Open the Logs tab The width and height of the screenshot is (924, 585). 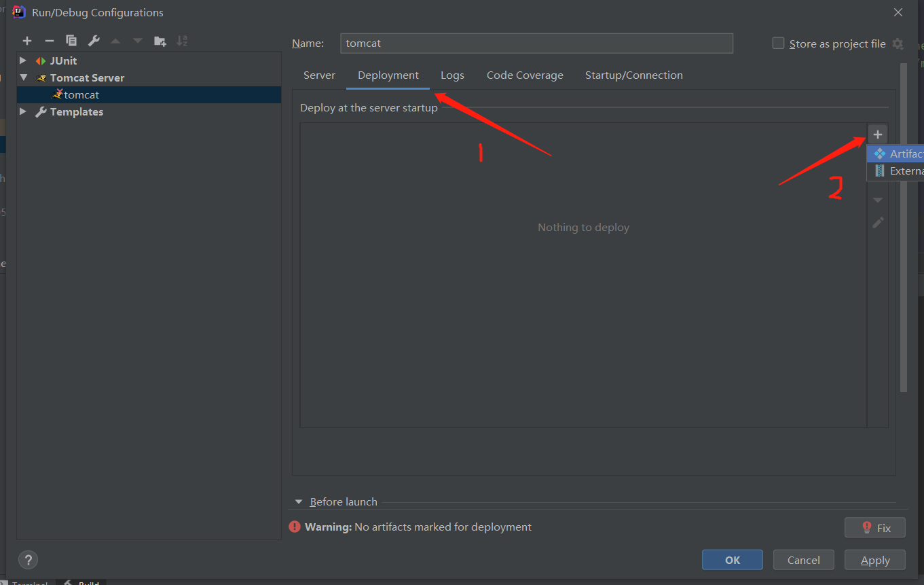pyautogui.click(x=452, y=75)
